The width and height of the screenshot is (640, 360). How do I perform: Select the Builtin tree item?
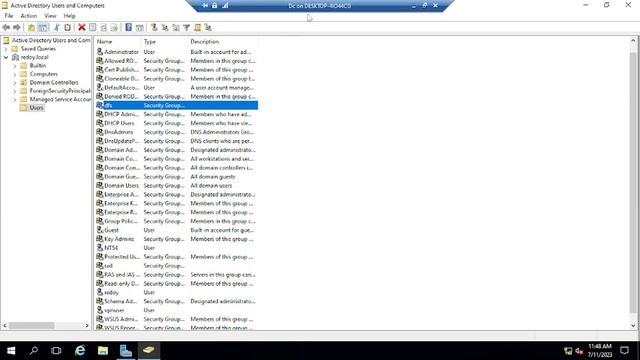click(x=38, y=66)
